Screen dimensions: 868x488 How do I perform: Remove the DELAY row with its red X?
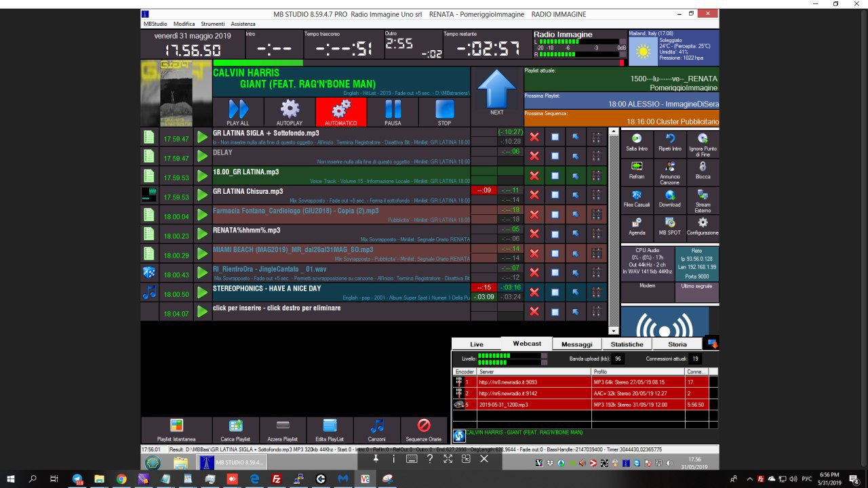point(534,157)
